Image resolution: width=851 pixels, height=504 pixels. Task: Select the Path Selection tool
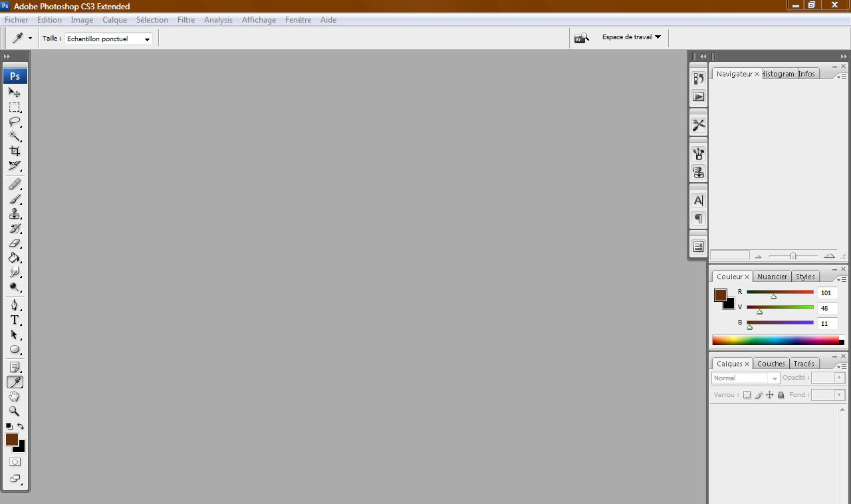pyautogui.click(x=15, y=334)
